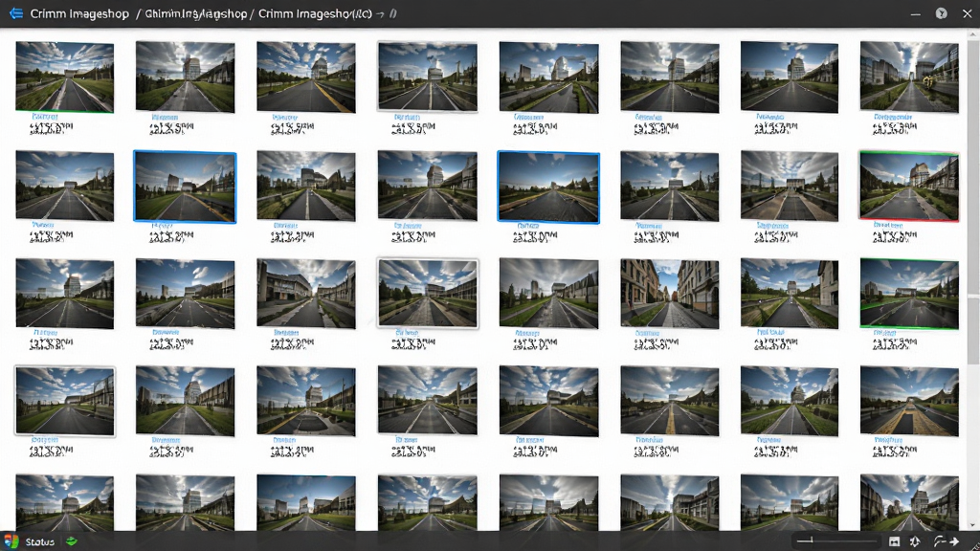Viewport: 980px width, 551px height.
Task: Select the thumbnail with yellow flowers beside the road
Action: [x=909, y=77]
